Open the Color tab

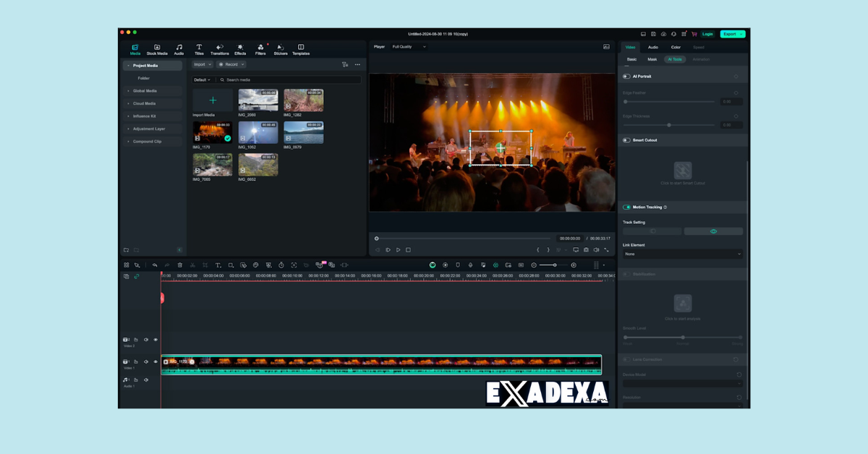(x=676, y=46)
